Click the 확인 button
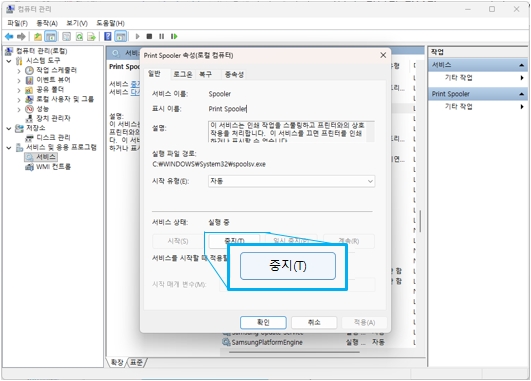 coord(263,322)
